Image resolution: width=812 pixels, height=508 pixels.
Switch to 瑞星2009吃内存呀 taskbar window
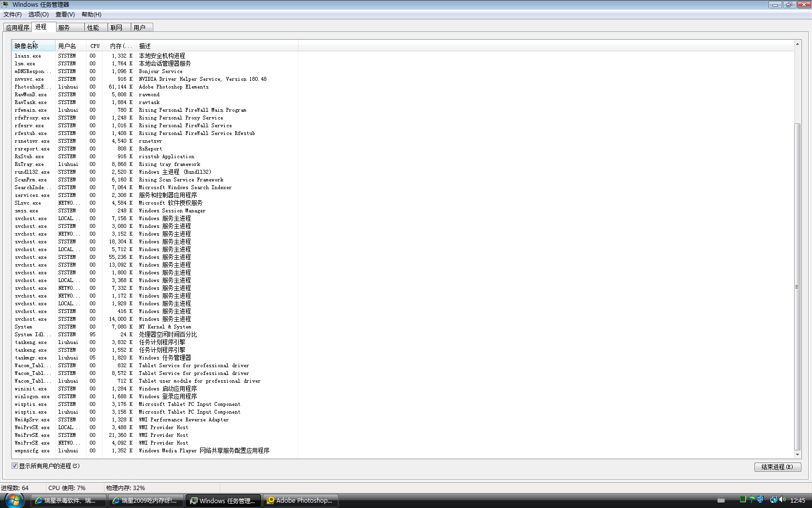pyautogui.click(x=146, y=501)
